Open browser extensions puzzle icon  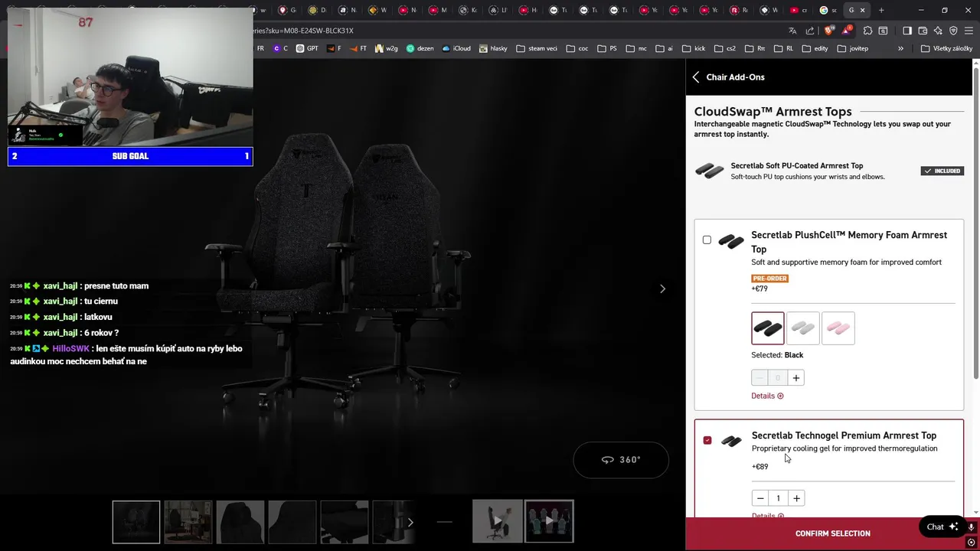[x=867, y=31]
